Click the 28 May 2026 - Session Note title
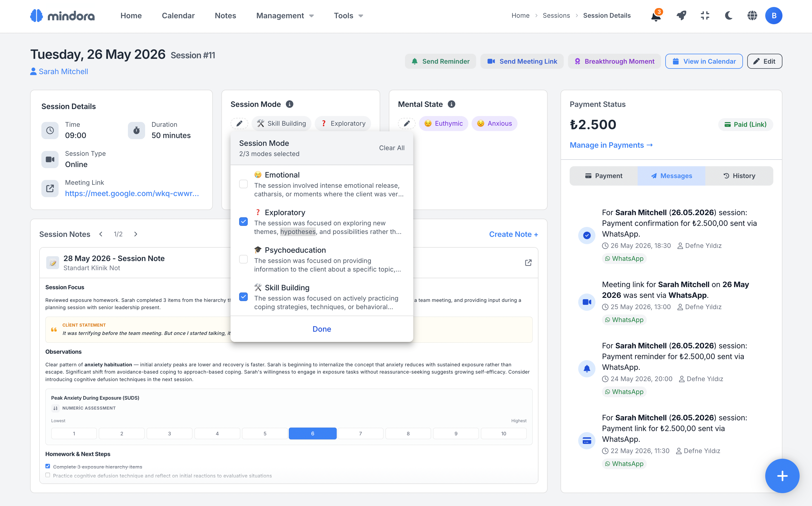Viewport: 812px width, 506px height. point(114,258)
